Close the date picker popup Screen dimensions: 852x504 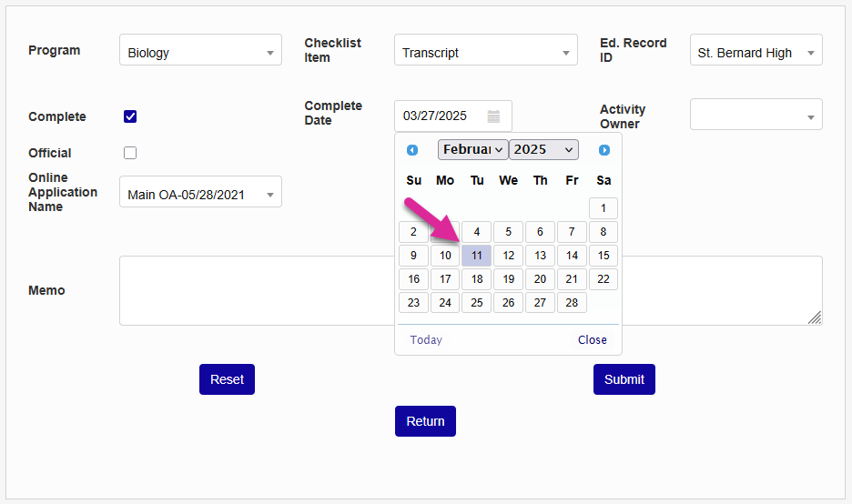pyautogui.click(x=592, y=340)
